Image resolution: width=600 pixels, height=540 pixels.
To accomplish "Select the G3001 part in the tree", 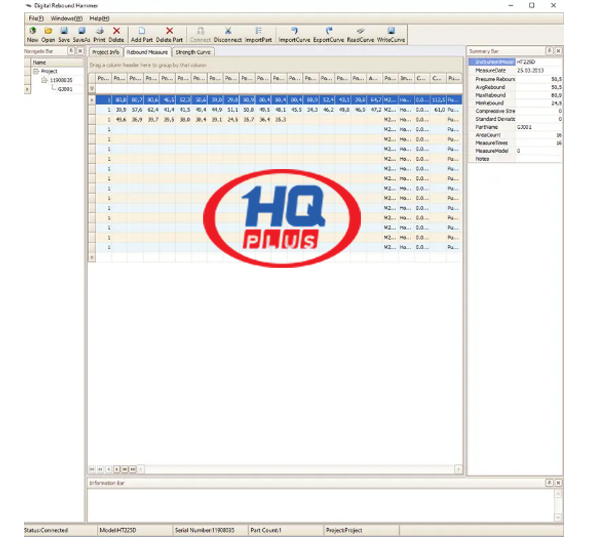I will (65, 89).
